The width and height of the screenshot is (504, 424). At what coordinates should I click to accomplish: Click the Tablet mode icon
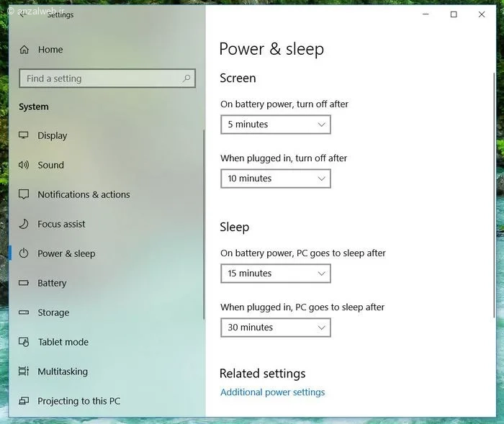pyautogui.click(x=24, y=342)
